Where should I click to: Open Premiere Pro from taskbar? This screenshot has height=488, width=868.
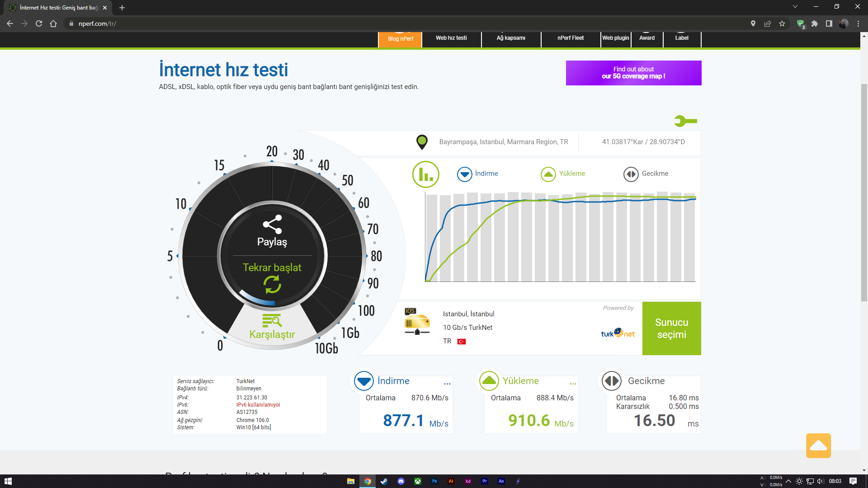[484, 481]
